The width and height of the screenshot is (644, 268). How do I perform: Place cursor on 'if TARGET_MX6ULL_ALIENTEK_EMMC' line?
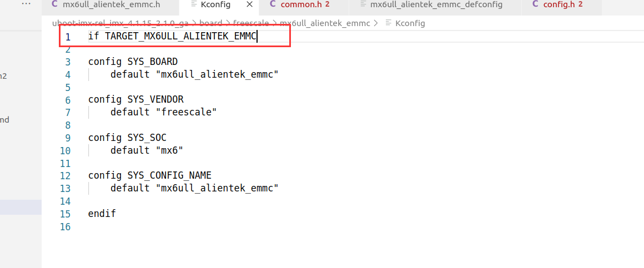click(173, 36)
